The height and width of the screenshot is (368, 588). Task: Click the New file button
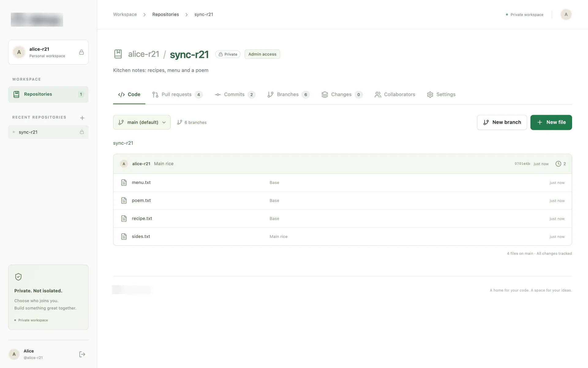point(551,122)
